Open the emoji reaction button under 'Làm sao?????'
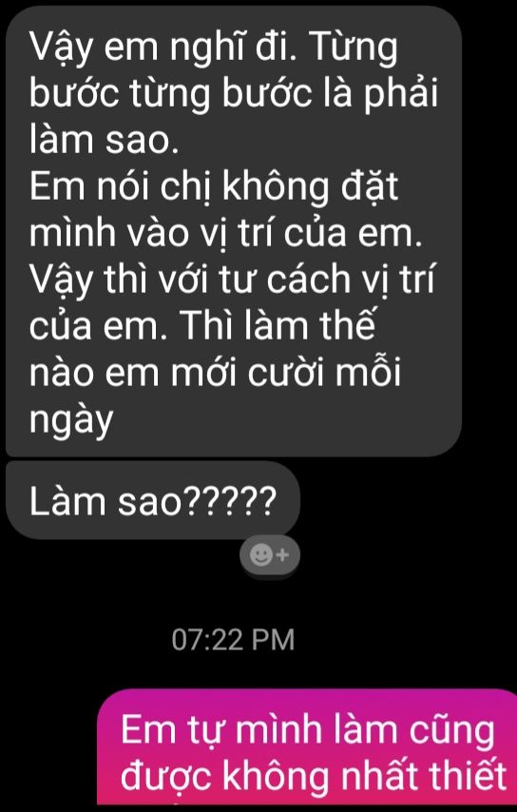 pos(270,555)
